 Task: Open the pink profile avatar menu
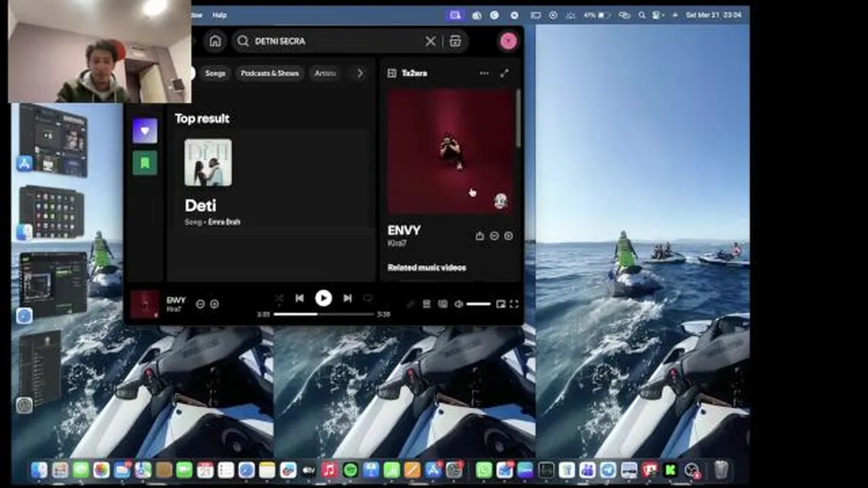pyautogui.click(x=508, y=41)
